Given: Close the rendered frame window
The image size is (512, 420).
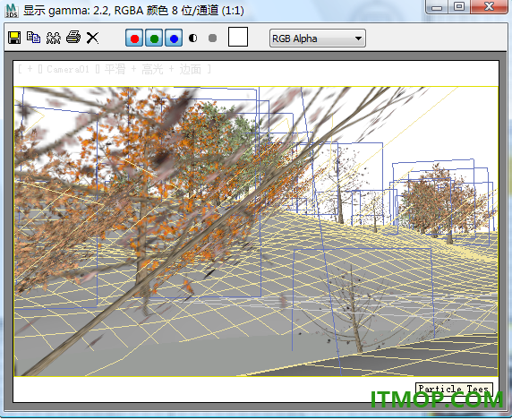Looking at the screenshot, I should coord(489,6).
